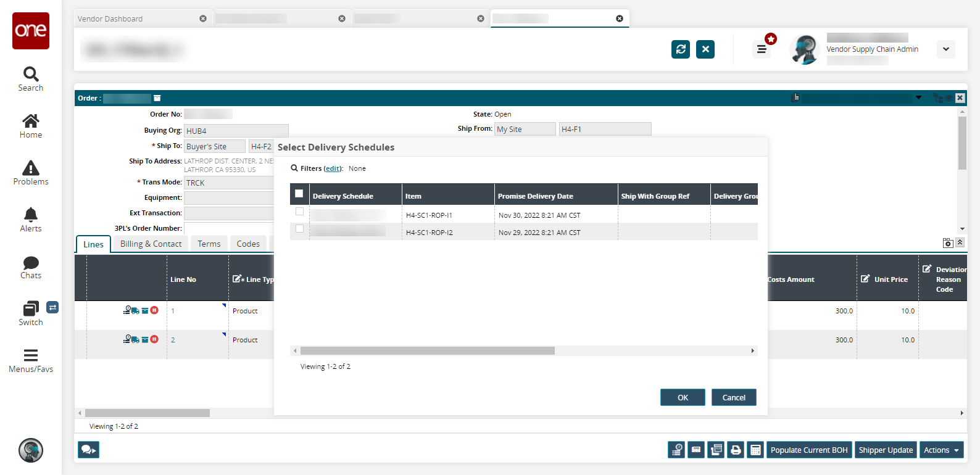Open the user profile dropdown chevron
This screenshot has height=475, width=980.
pyautogui.click(x=946, y=49)
